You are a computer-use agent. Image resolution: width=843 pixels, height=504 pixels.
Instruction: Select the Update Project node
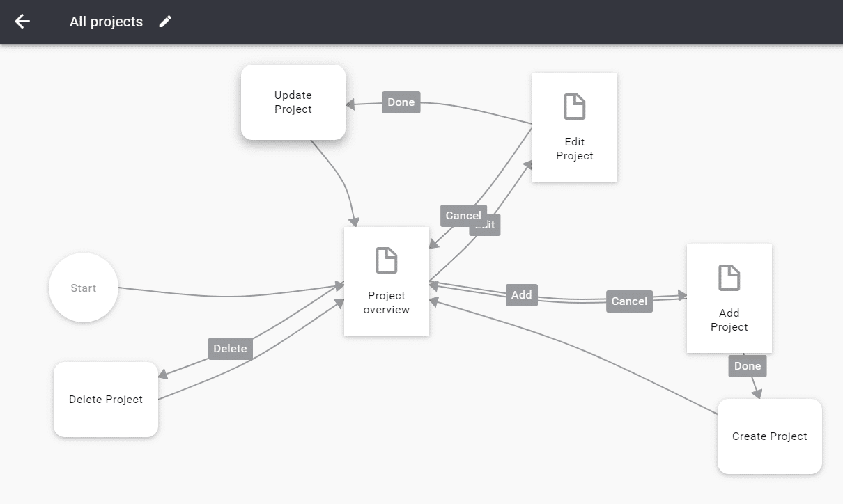(293, 102)
